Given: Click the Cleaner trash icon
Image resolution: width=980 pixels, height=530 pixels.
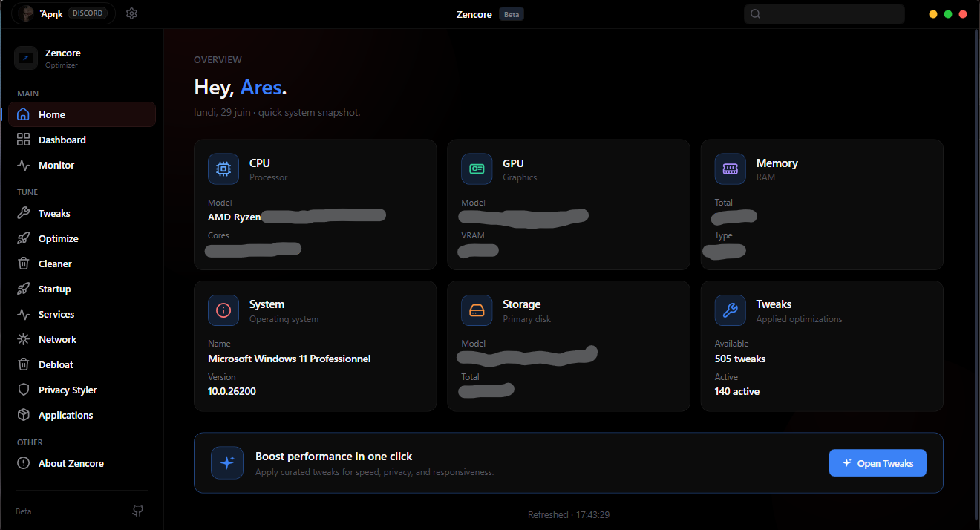Looking at the screenshot, I should 24,264.
